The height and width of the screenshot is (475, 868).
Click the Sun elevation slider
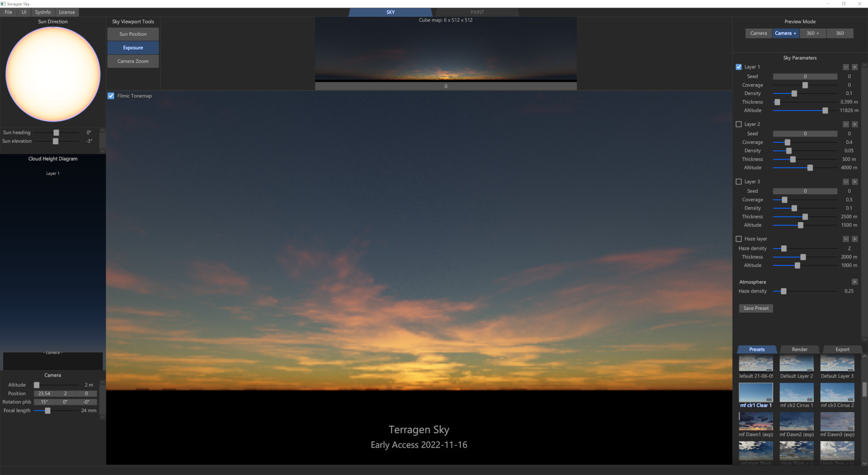point(56,141)
